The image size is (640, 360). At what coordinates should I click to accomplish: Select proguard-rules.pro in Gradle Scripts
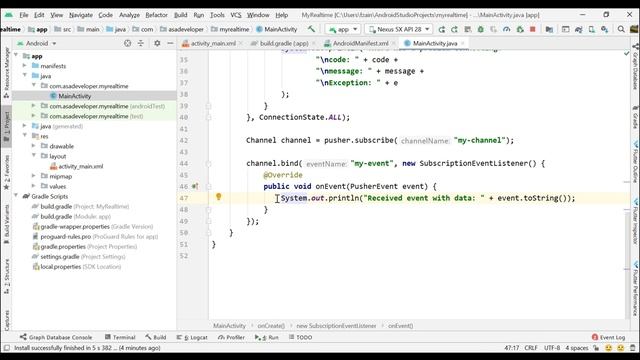click(x=95, y=236)
